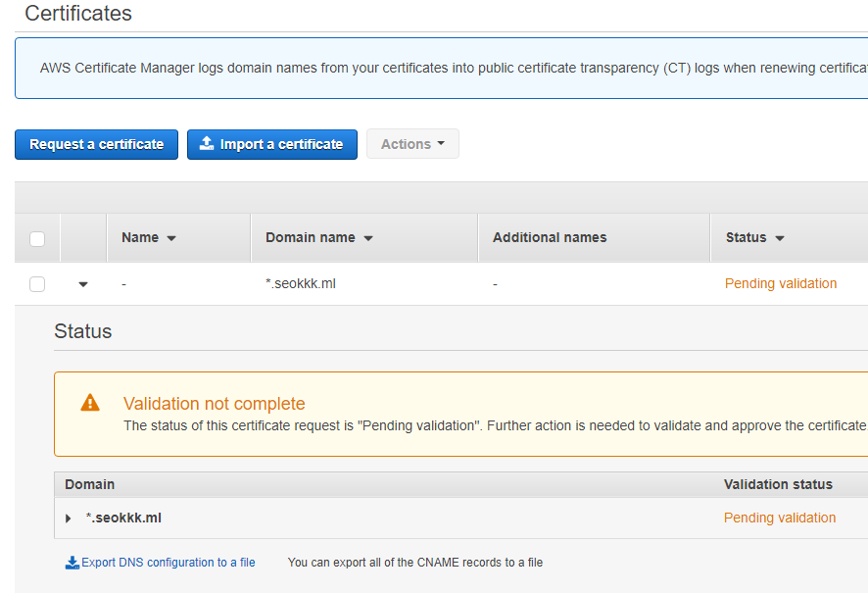
Task: Click the Certificates page title
Action: pyautogui.click(x=78, y=14)
